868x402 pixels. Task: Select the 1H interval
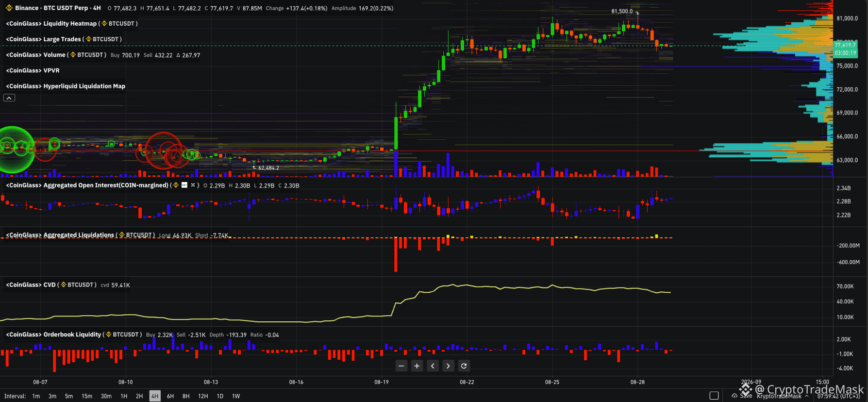pos(124,396)
